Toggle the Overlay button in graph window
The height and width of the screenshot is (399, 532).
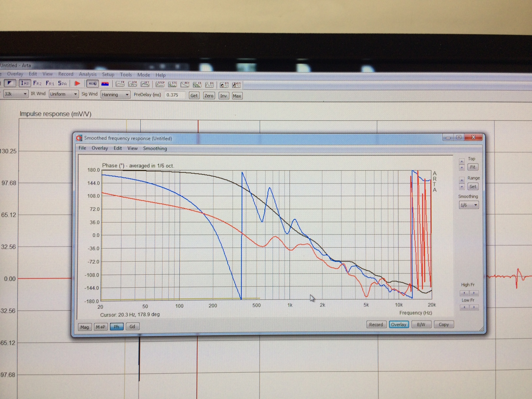coord(398,324)
